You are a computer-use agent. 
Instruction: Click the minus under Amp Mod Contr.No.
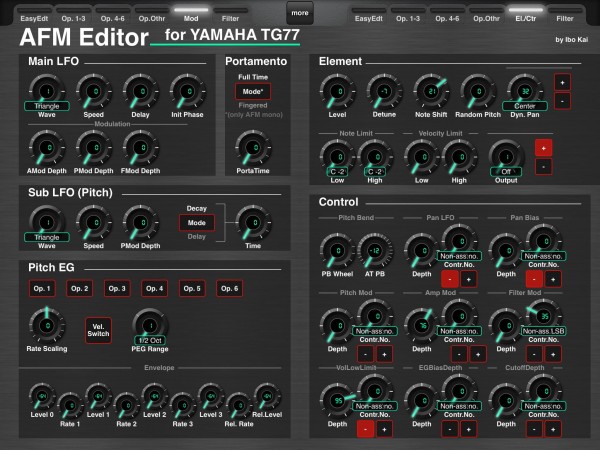coord(459,354)
